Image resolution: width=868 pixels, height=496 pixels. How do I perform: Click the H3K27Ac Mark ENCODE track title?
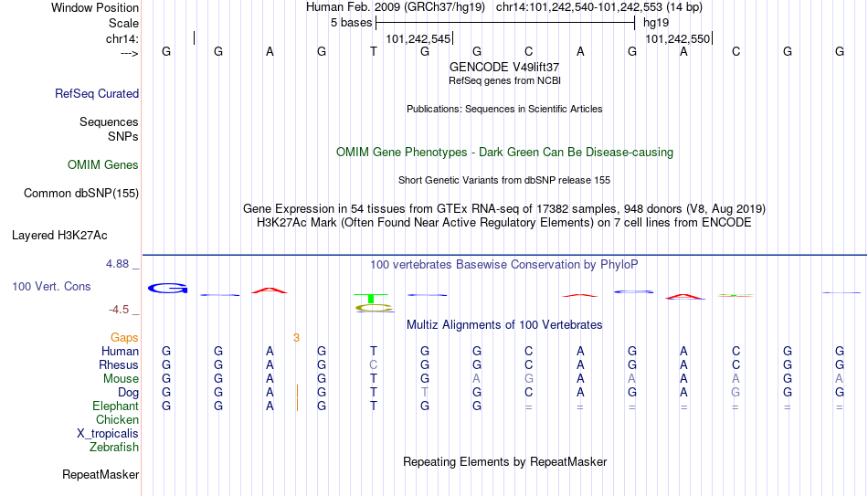point(504,223)
